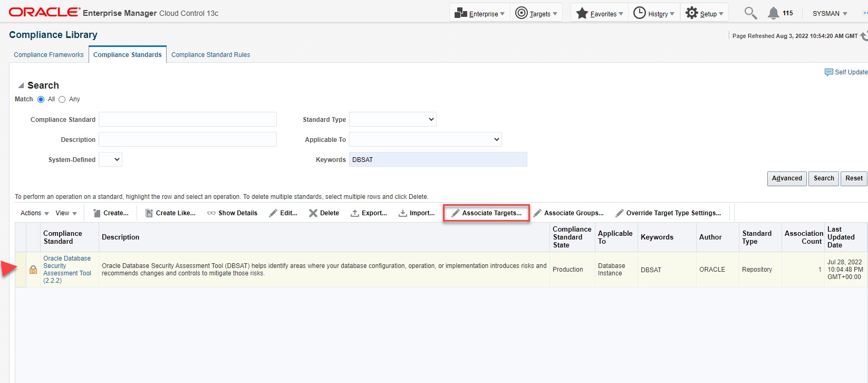Click the Associate Targets pencil icon
The width and height of the screenshot is (868, 383).
[456, 213]
